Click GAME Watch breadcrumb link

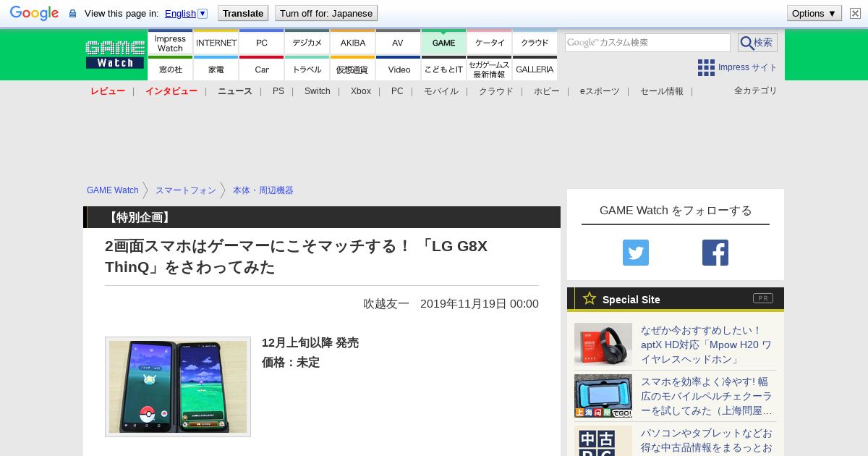tap(113, 190)
